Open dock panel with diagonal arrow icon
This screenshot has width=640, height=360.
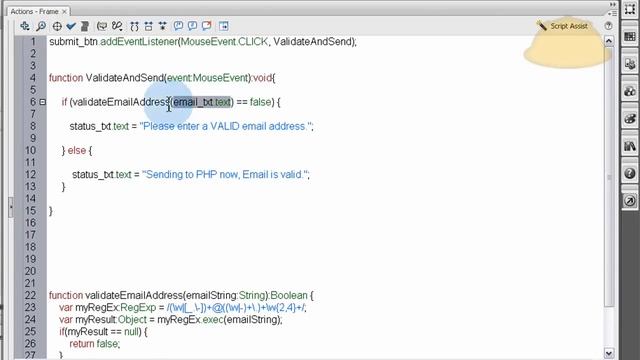pyautogui.click(x=630, y=201)
